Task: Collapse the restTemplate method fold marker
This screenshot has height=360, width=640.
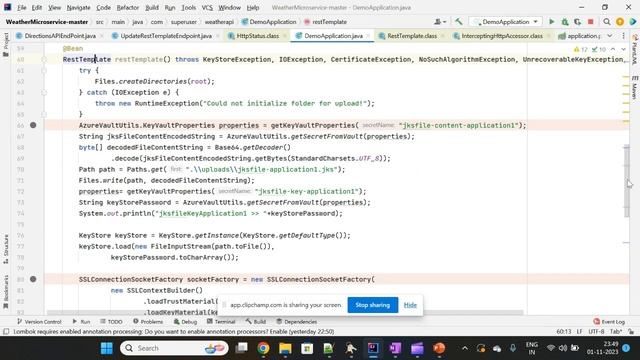Action: 44,60
